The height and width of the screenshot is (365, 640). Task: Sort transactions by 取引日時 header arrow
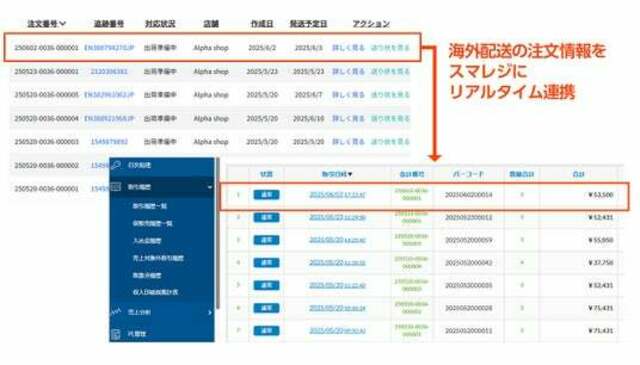[350, 174]
